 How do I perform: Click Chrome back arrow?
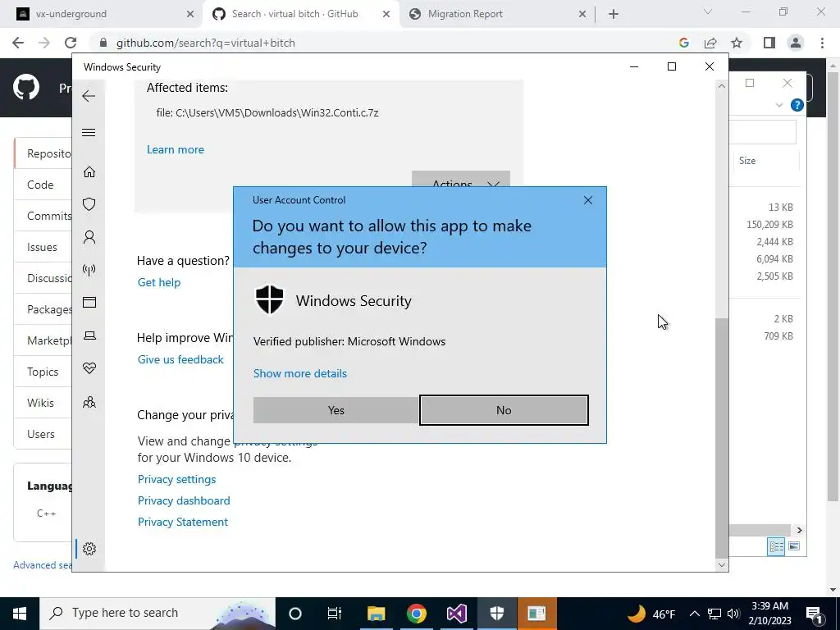click(18, 43)
